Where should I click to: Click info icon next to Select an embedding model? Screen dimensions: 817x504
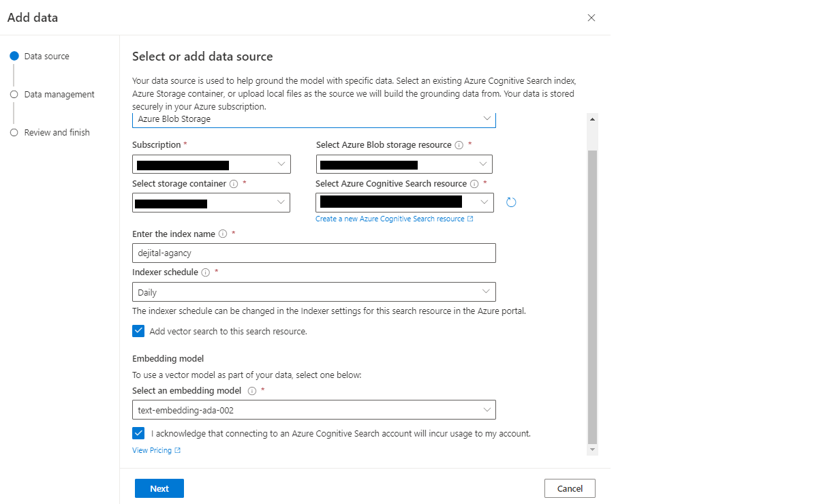click(252, 391)
